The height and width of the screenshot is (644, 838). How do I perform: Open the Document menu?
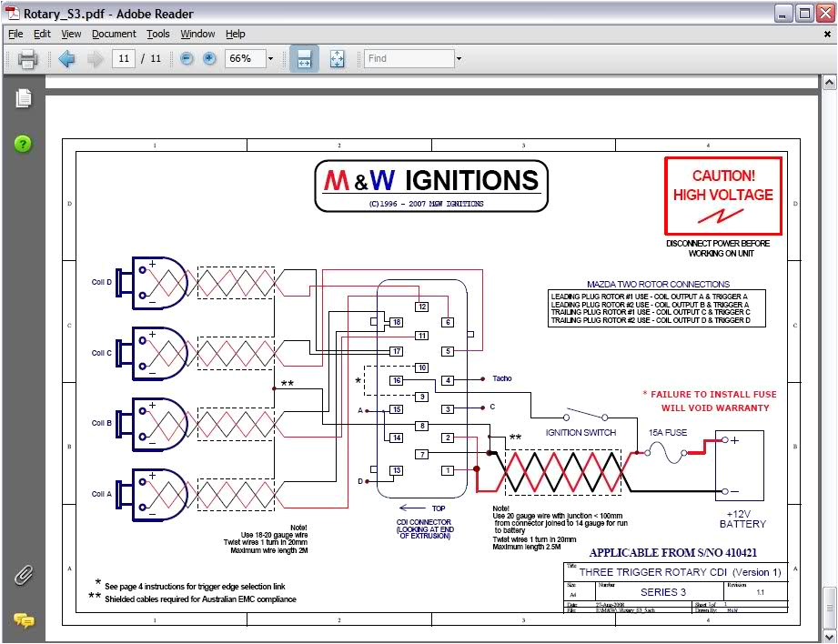click(x=114, y=34)
